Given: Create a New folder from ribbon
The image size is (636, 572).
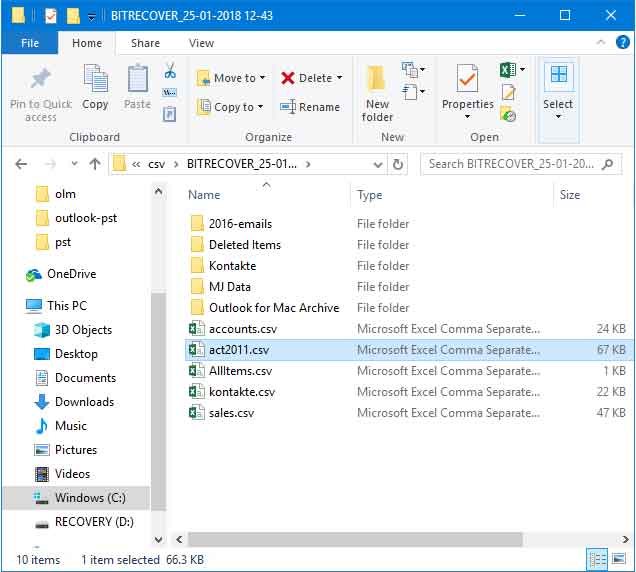Looking at the screenshot, I should point(377,94).
